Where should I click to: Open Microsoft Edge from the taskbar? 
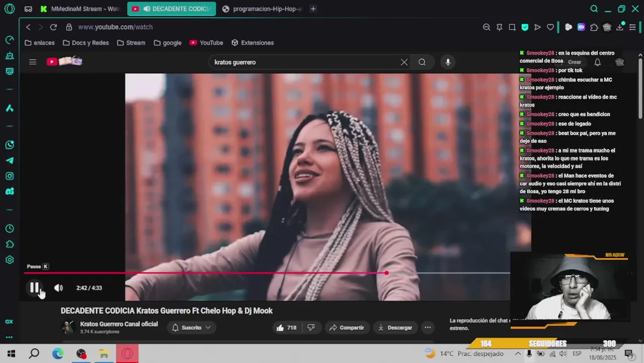coord(57,353)
